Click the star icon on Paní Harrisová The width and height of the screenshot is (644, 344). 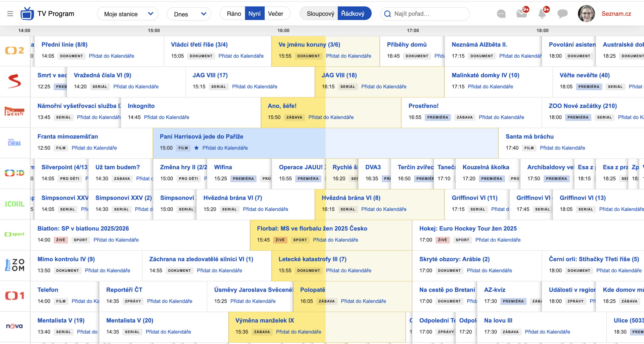[x=196, y=148]
